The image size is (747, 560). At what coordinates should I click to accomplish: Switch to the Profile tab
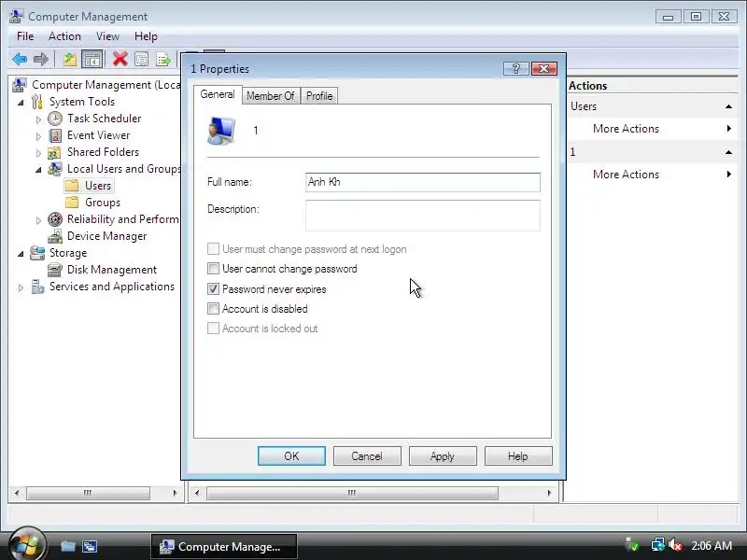click(319, 96)
